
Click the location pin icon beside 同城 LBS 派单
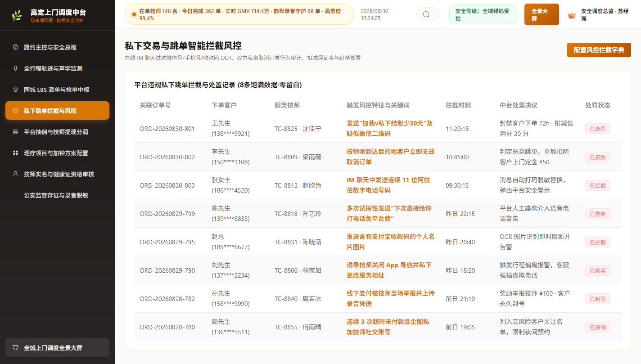pyautogui.click(x=15, y=90)
